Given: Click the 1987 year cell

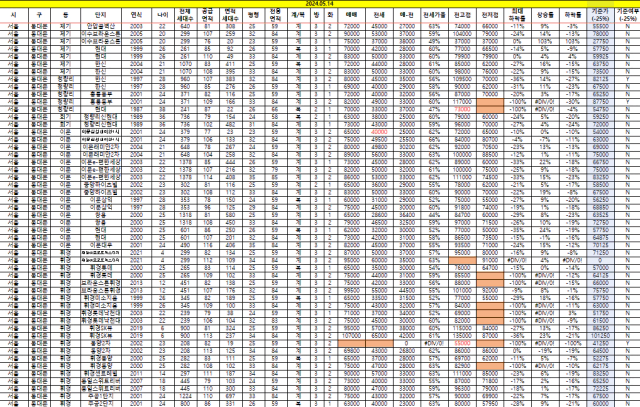Looking at the screenshot, I should [136, 109].
